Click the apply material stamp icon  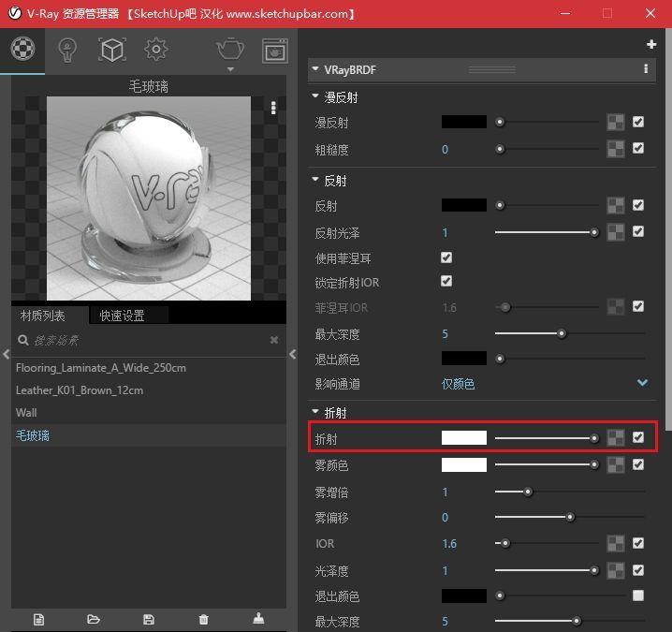pyautogui.click(x=258, y=618)
